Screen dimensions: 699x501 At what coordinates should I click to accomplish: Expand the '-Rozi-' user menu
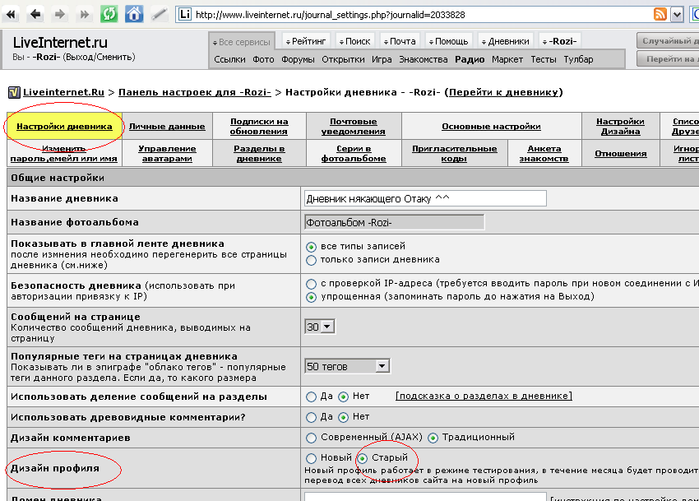(559, 41)
